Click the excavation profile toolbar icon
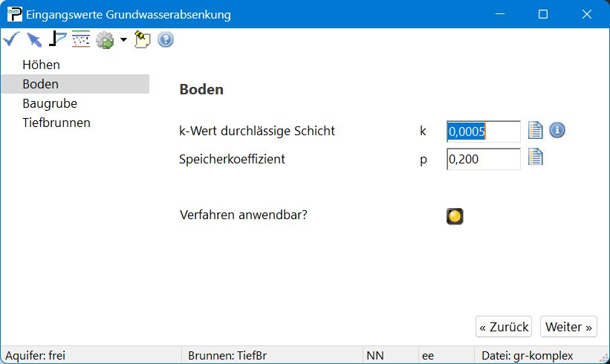 [x=57, y=39]
